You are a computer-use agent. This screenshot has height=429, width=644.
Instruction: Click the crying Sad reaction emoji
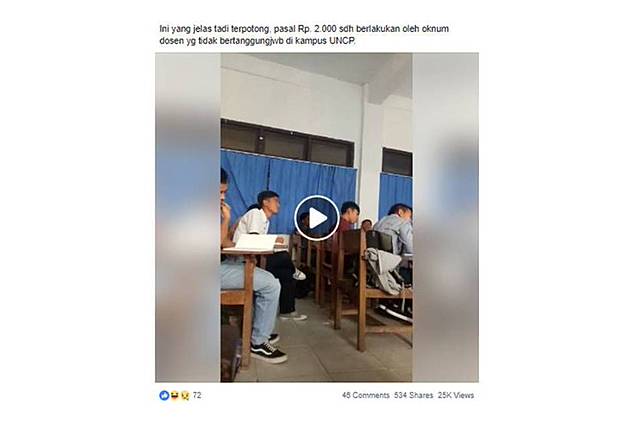[x=185, y=395]
